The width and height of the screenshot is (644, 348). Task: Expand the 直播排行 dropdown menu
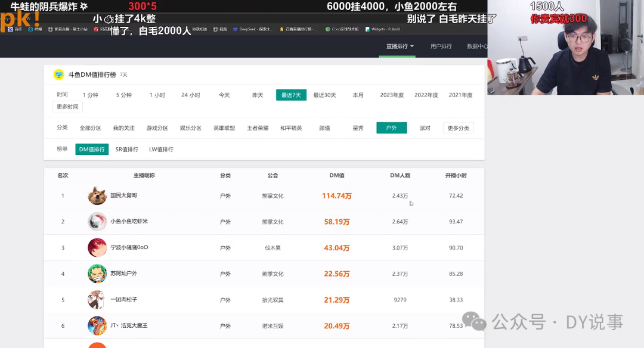400,46
